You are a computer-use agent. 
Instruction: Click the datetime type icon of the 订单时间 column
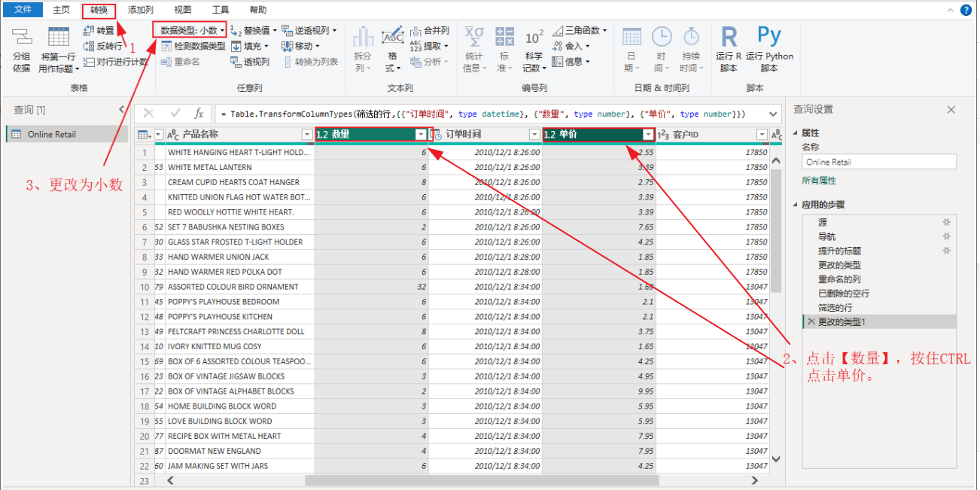pos(437,135)
